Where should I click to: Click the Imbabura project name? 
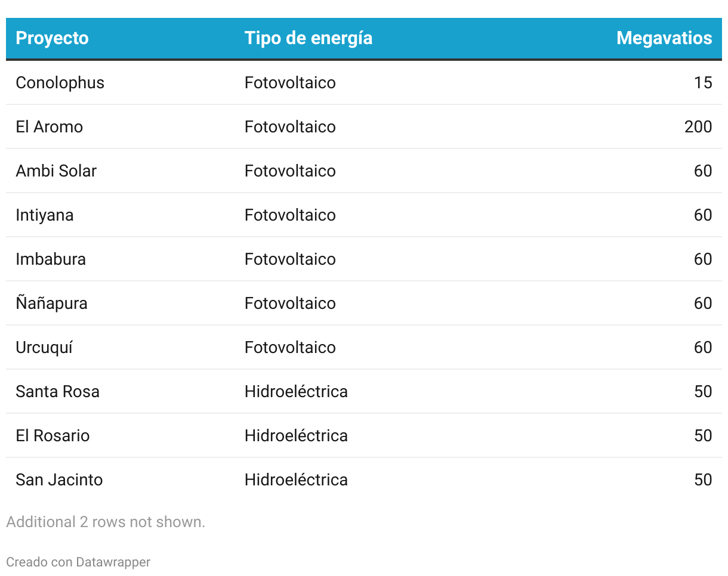tap(51, 259)
